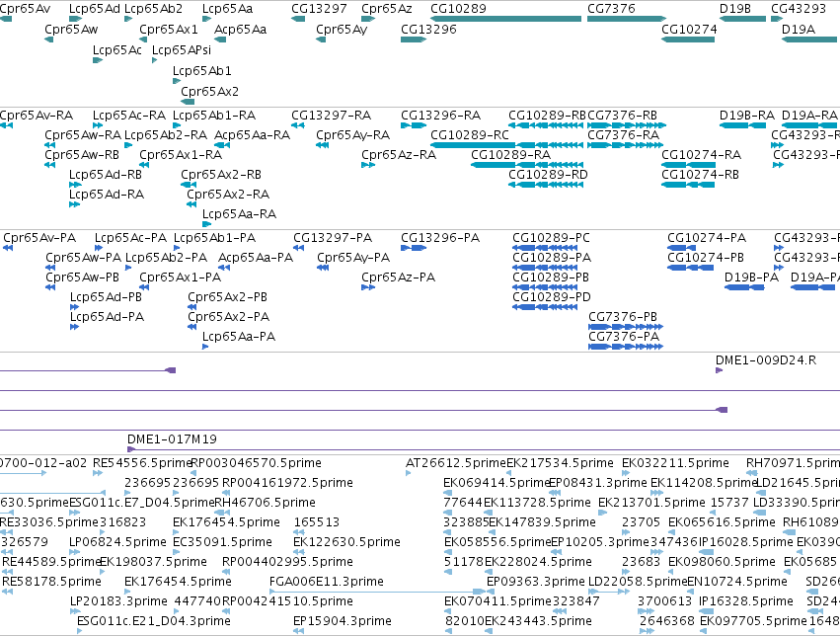Select the CG13297 gene label

319,9
